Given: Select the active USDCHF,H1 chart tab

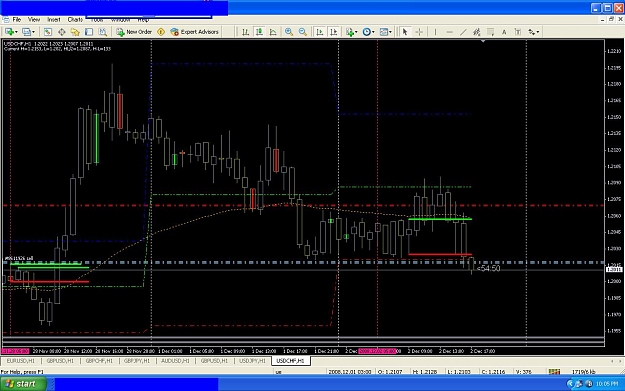Looking at the screenshot, I should point(291,361).
